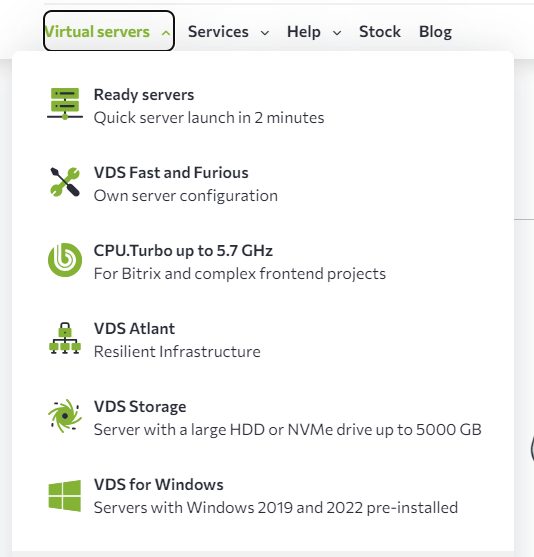Open the VDS for Windows link
Viewport: 534px width, 557px height.
158,485
